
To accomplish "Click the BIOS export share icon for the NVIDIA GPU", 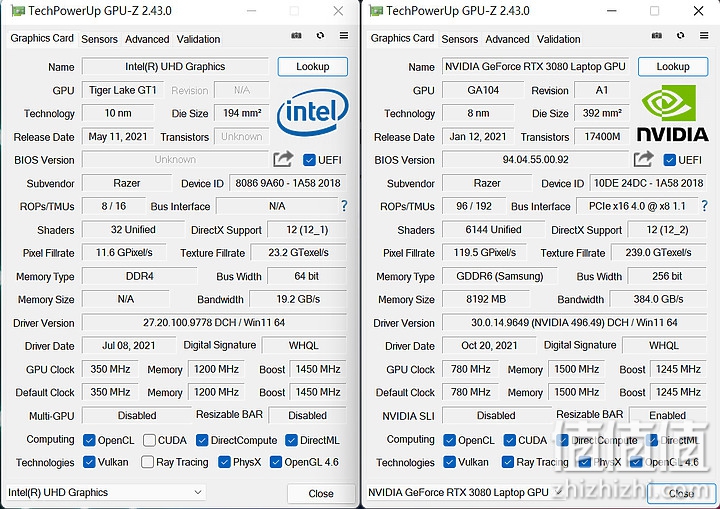I will pyautogui.click(x=643, y=159).
